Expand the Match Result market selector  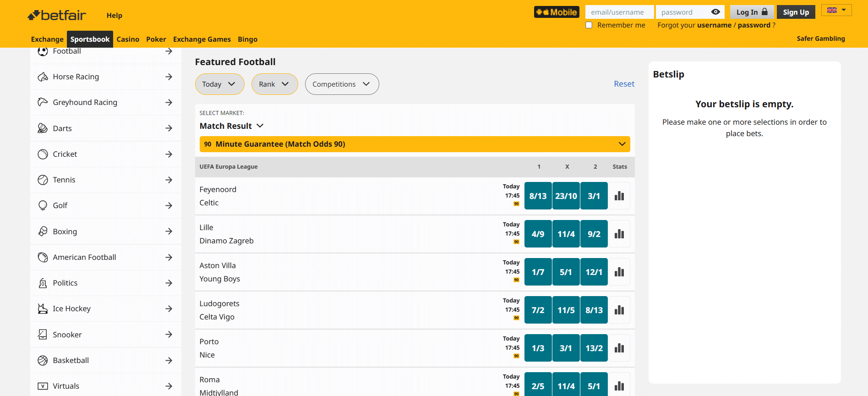pos(232,126)
